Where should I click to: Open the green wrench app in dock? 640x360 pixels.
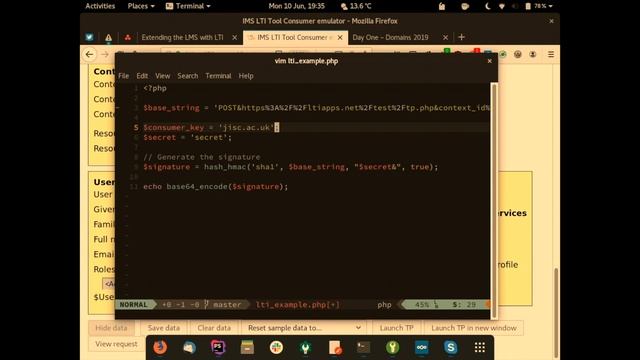click(305, 347)
